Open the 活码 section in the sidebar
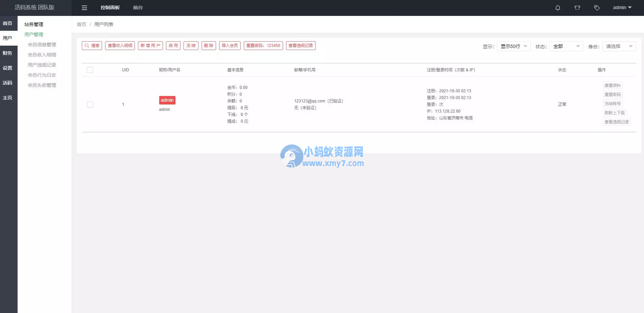 [8, 82]
